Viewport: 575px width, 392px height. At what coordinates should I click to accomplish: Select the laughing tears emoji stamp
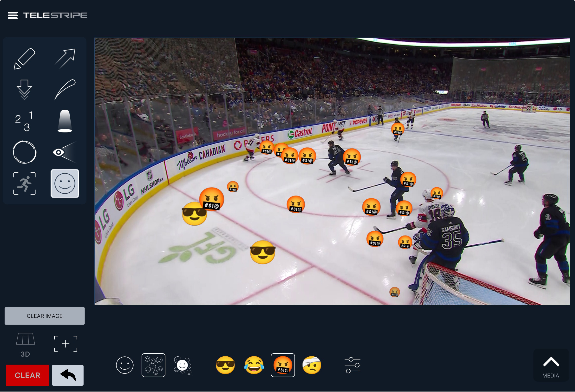(254, 365)
